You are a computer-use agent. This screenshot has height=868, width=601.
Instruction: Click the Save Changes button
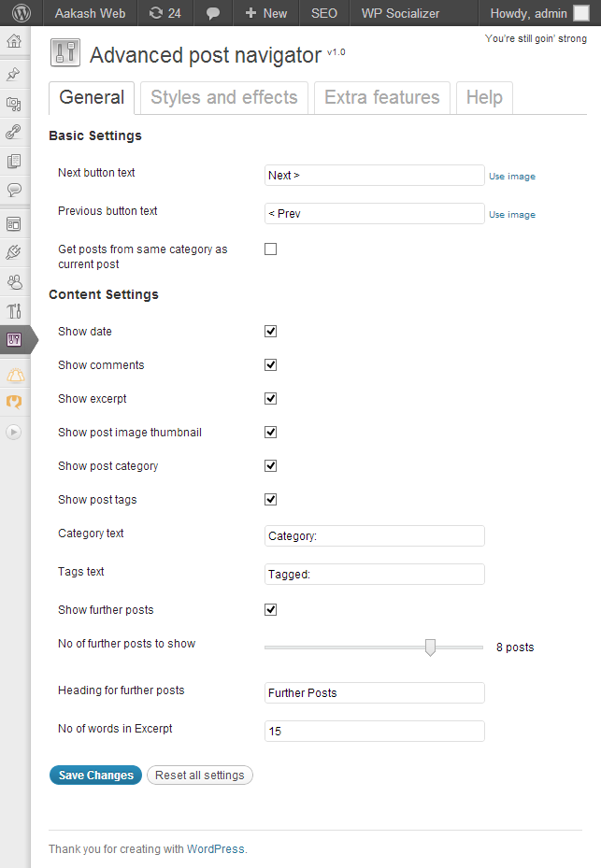pos(95,776)
